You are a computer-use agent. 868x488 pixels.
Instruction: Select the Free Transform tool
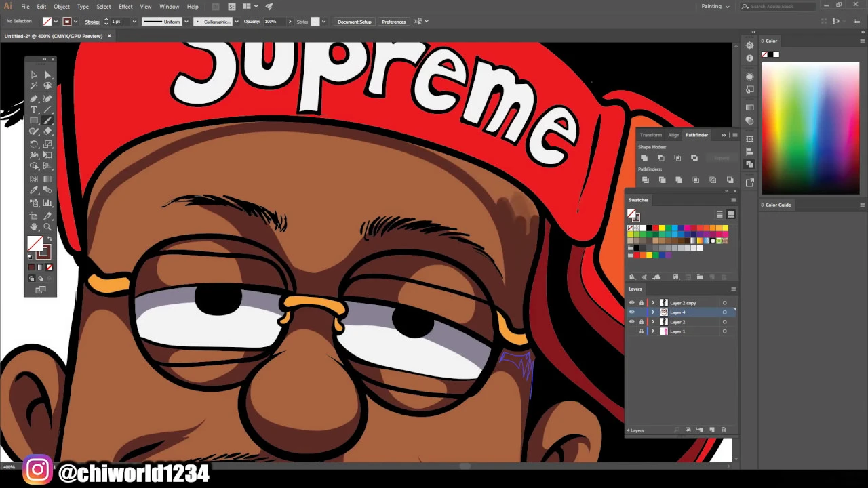47,155
